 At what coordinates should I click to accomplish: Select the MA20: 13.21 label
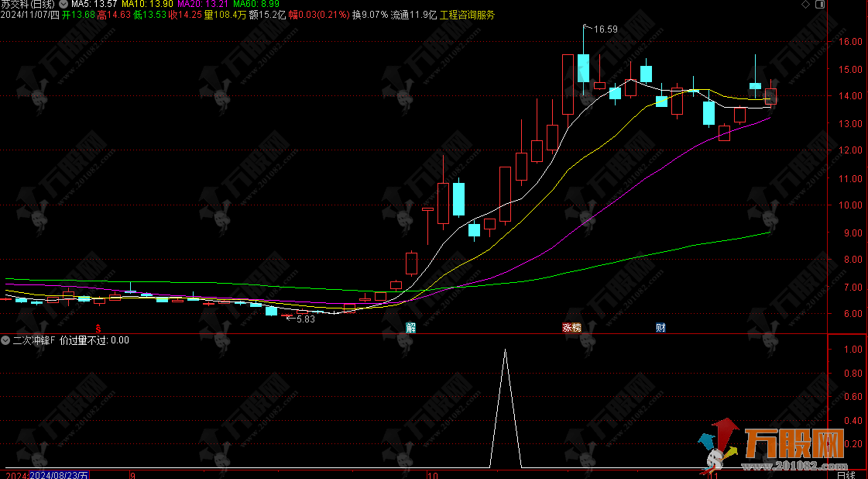coord(203,5)
